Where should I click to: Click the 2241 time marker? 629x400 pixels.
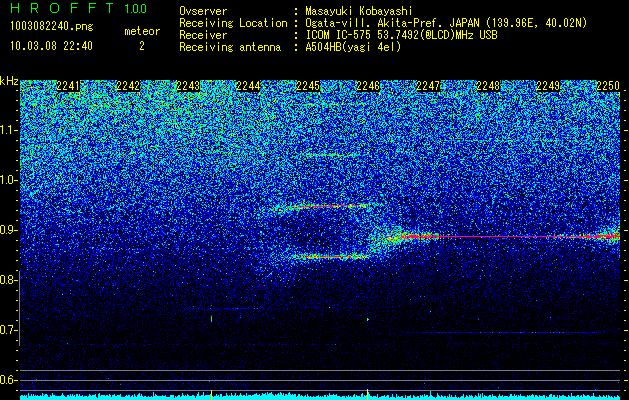[x=68, y=86]
